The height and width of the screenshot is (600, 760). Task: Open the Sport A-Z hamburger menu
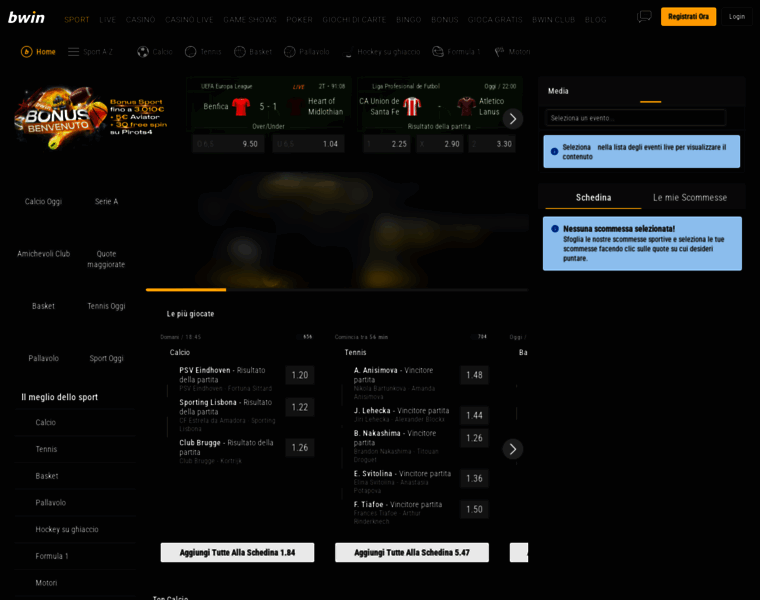[x=73, y=52]
